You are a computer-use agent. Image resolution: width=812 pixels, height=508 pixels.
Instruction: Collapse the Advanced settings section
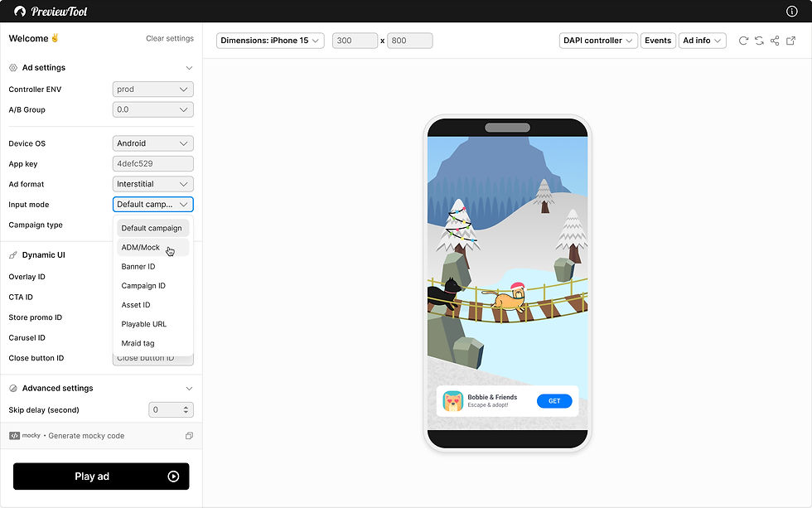click(x=189, y=389)
